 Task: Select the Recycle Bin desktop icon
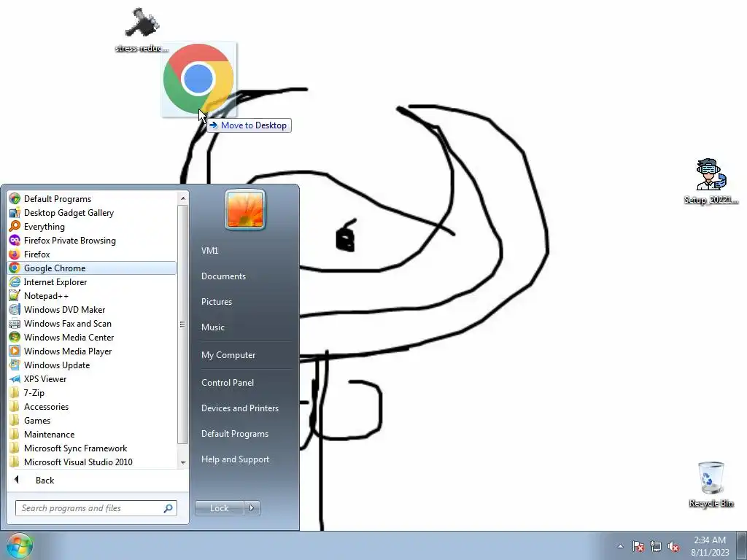coord(711,484)
